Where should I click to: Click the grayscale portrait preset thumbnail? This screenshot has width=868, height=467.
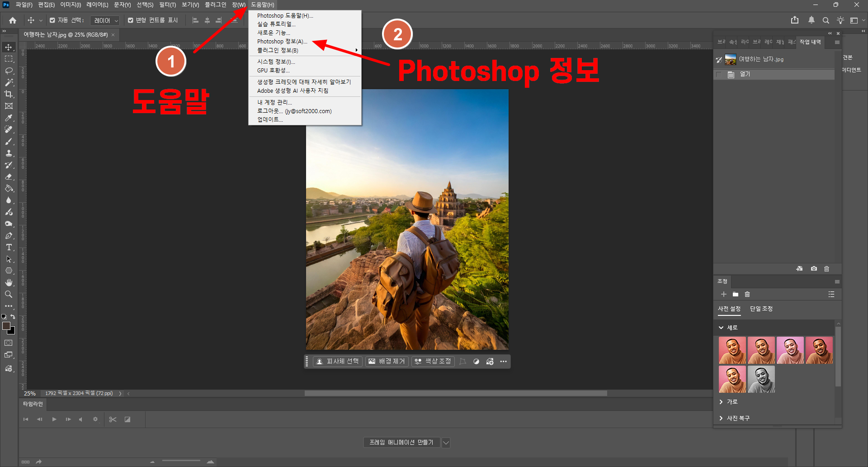(761, 379)
